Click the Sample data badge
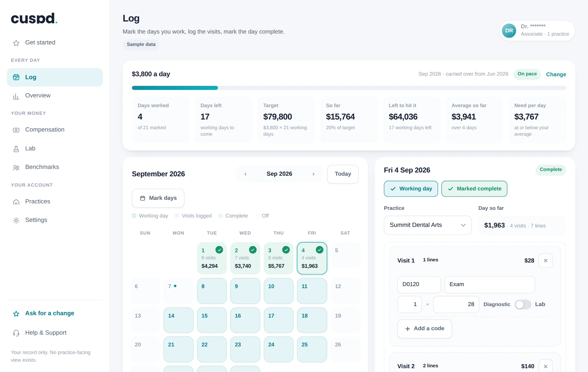The height and width of the screenshot is (372, 588). point(141,44)
